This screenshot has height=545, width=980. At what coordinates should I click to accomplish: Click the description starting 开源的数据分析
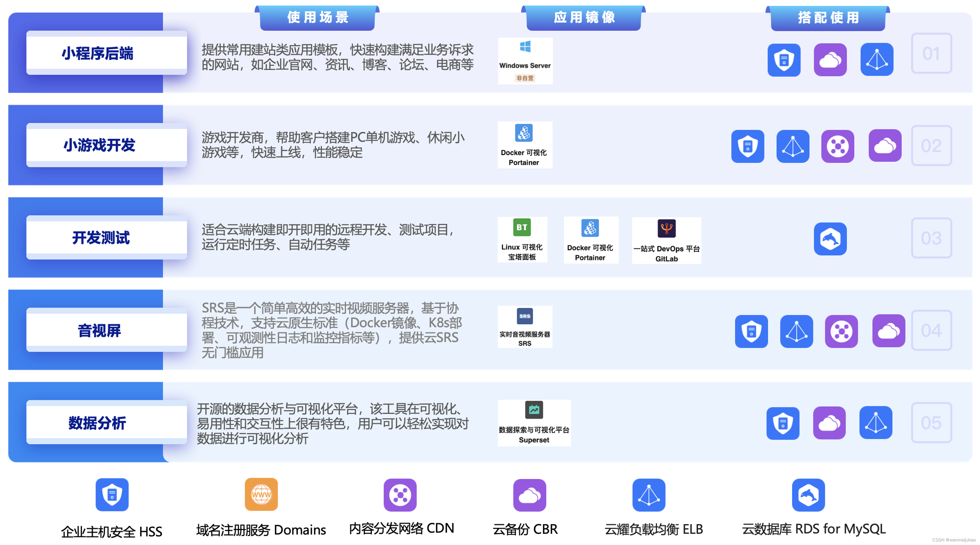pyautogui.click(x=333, y=423)
